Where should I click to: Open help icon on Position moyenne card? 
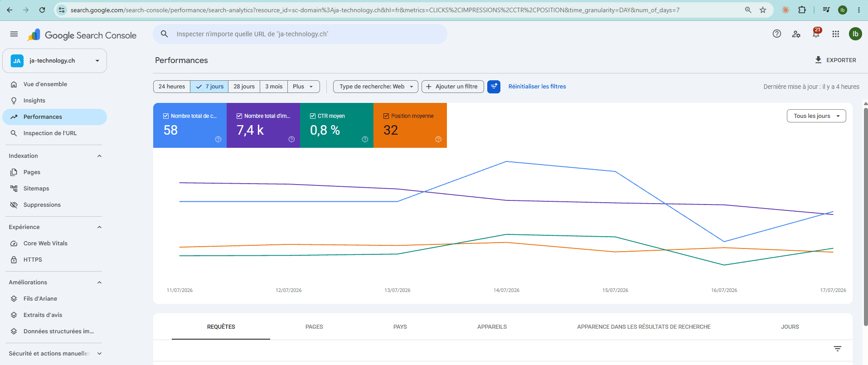click(x=438, y=139)
